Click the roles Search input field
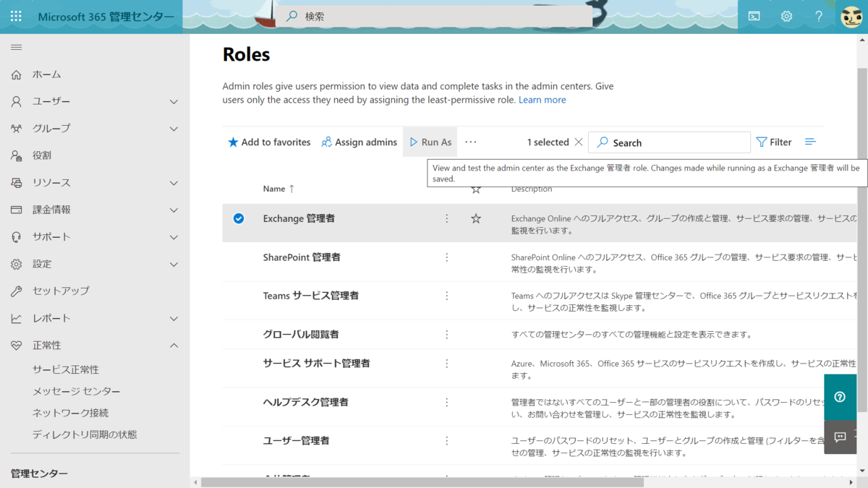The image size is (868, 488). pos(669,142)
